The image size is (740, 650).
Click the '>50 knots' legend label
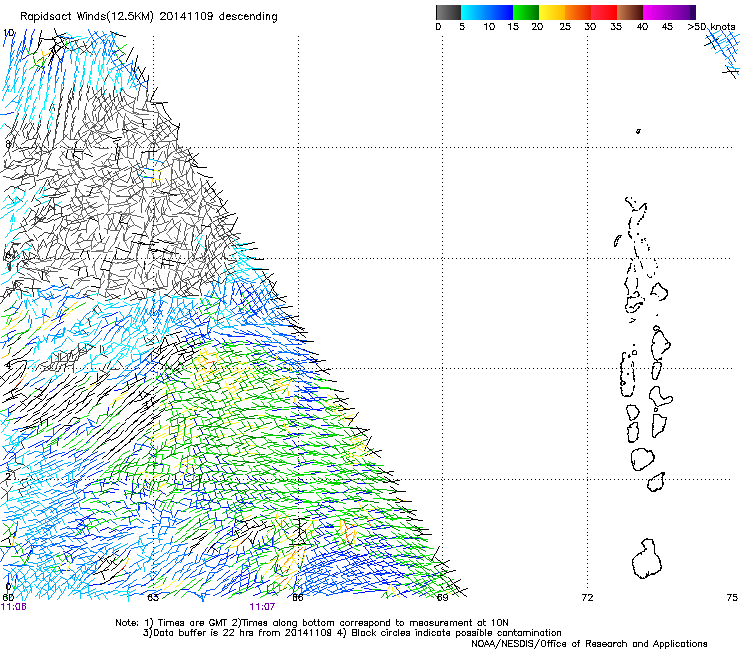(711, 27)
